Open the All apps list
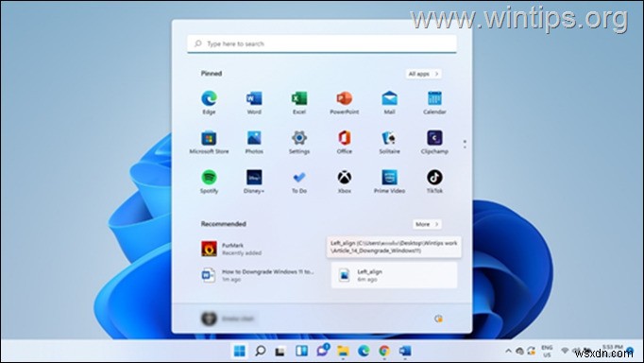Image resolution: width=644 pixels, height=363 pixels. click(x=423, y=74)
